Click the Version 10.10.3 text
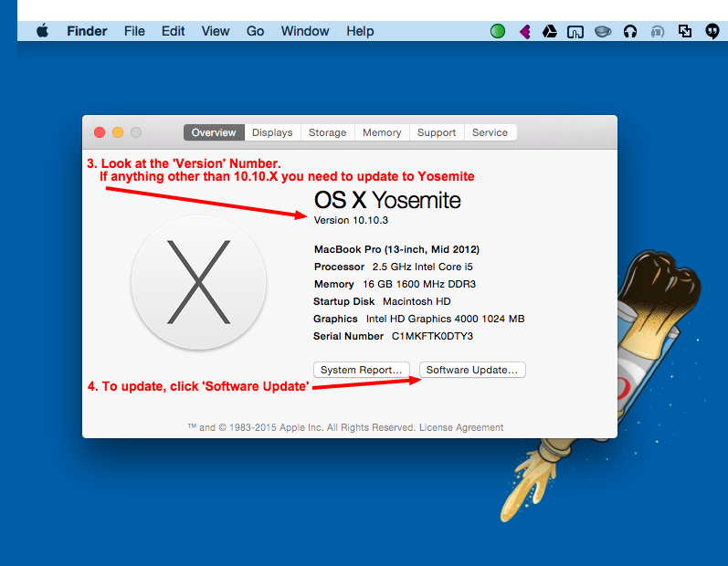Screen dimensions: 728x566 point(351,220)
